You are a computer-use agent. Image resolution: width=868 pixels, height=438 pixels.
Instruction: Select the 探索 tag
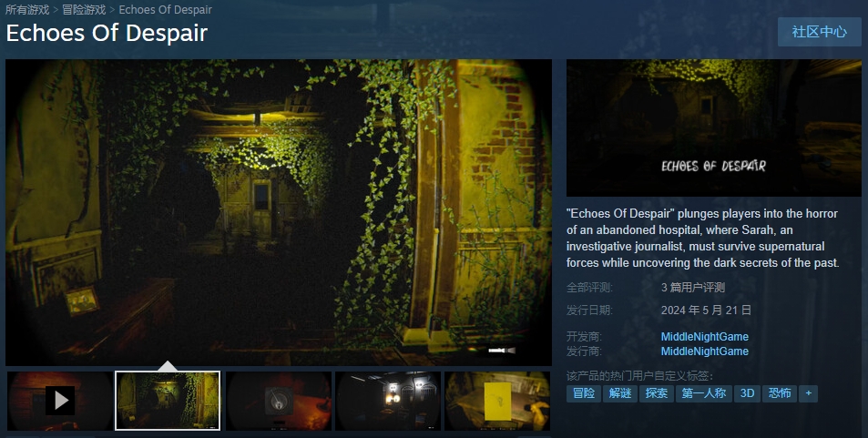pyautogui.click(x=657, y=393)
